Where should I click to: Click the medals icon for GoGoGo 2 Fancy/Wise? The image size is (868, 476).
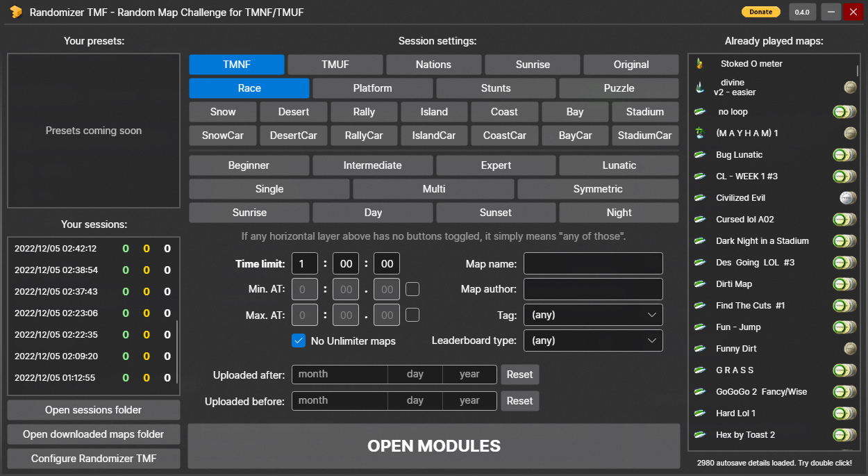tap(844, 392)
